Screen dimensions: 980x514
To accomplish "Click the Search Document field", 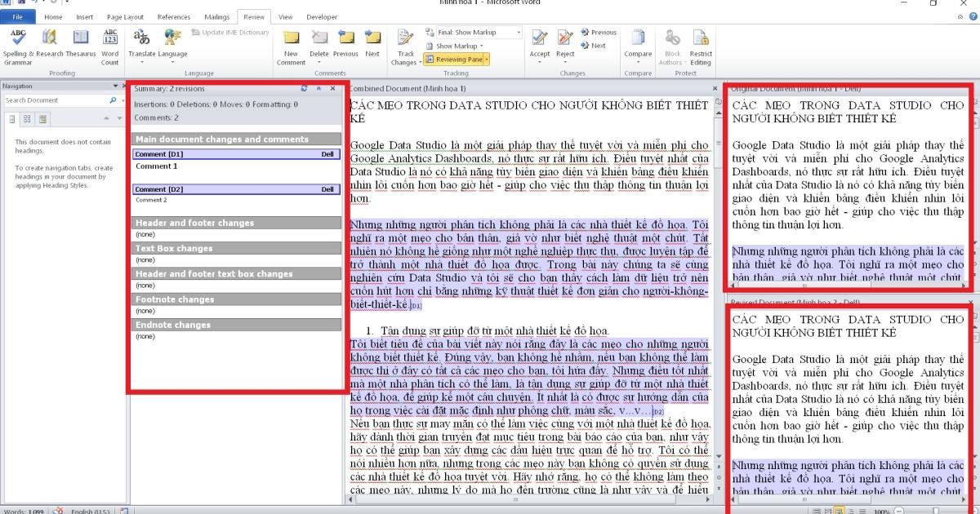I will [56, 100].
